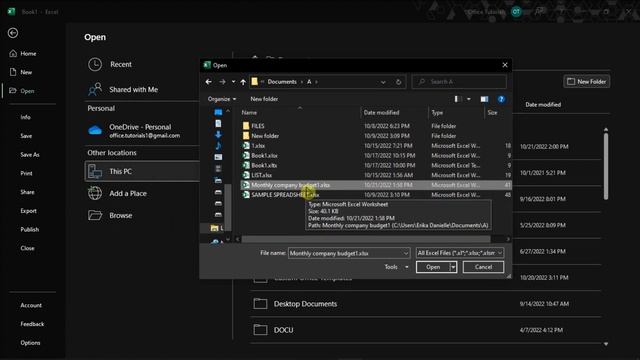Expand the File name combo box dropdown
This screenshot has width=640, height=360.
[x=405, y=253]
